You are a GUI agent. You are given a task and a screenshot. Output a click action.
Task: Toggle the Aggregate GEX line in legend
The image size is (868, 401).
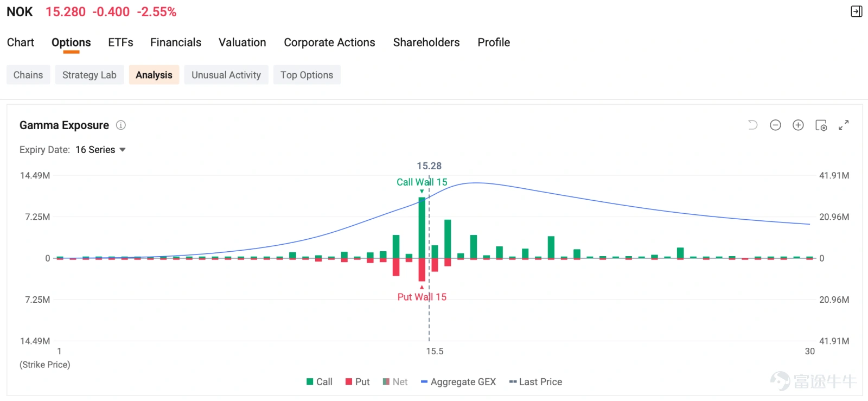click(458, 382)
